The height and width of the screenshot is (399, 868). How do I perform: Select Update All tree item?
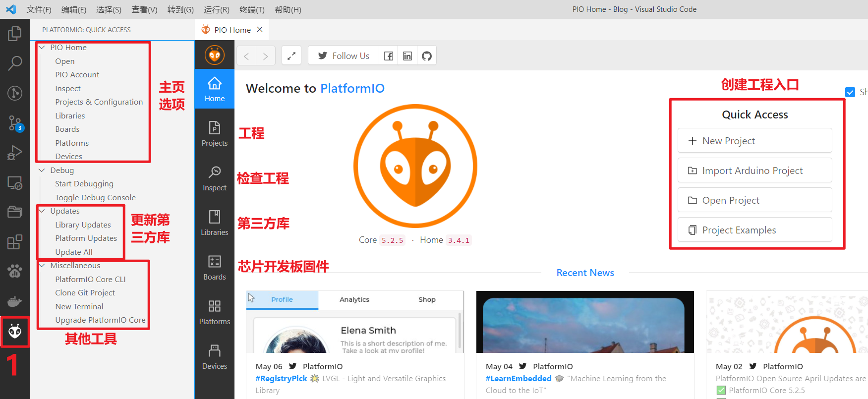coord(74,252)
